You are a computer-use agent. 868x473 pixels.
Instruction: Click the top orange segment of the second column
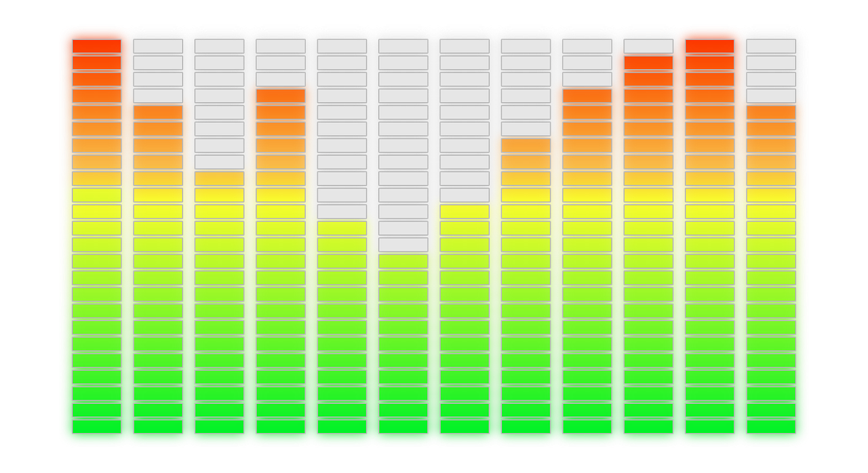coord(157,112)
